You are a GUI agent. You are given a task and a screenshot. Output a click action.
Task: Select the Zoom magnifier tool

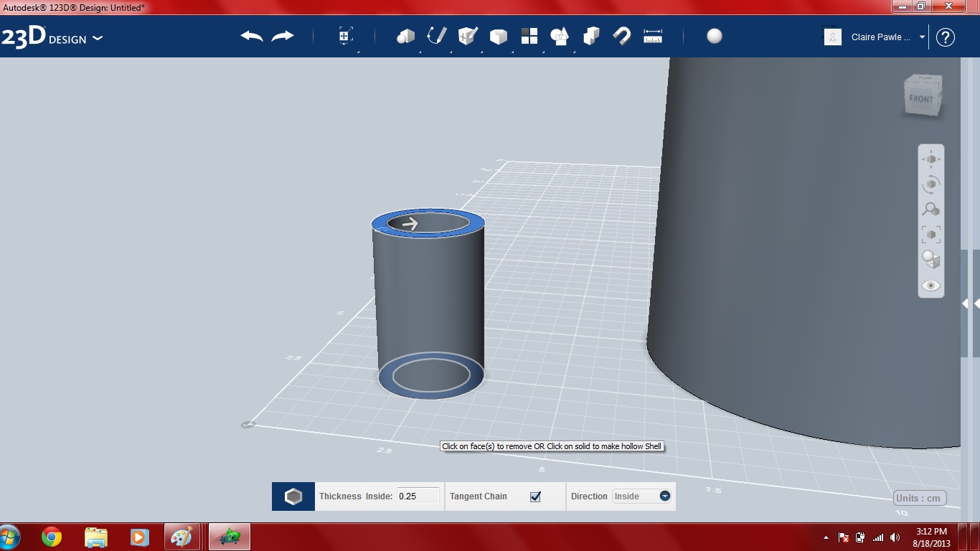931,209
